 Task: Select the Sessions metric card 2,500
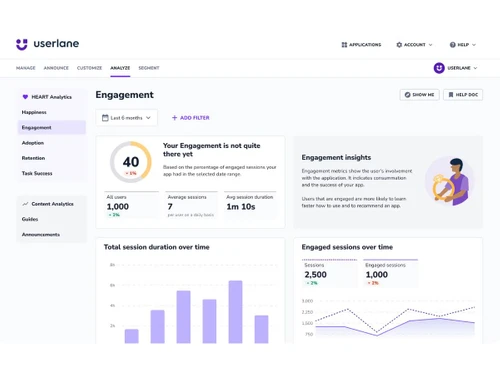click(x=329, y=273)
